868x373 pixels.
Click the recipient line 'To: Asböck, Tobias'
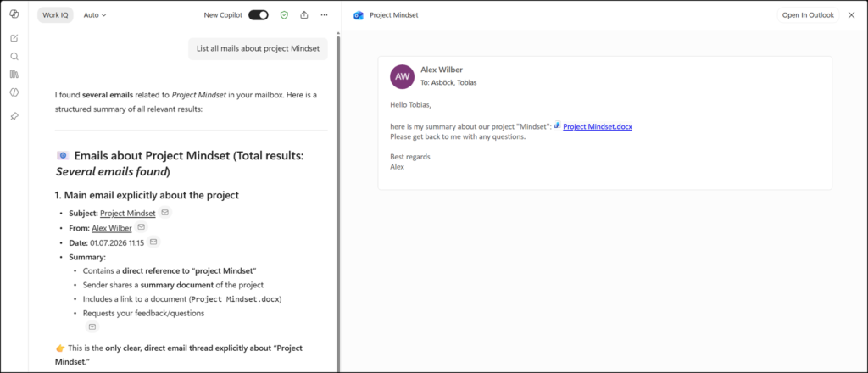click(x=449, y=82)
